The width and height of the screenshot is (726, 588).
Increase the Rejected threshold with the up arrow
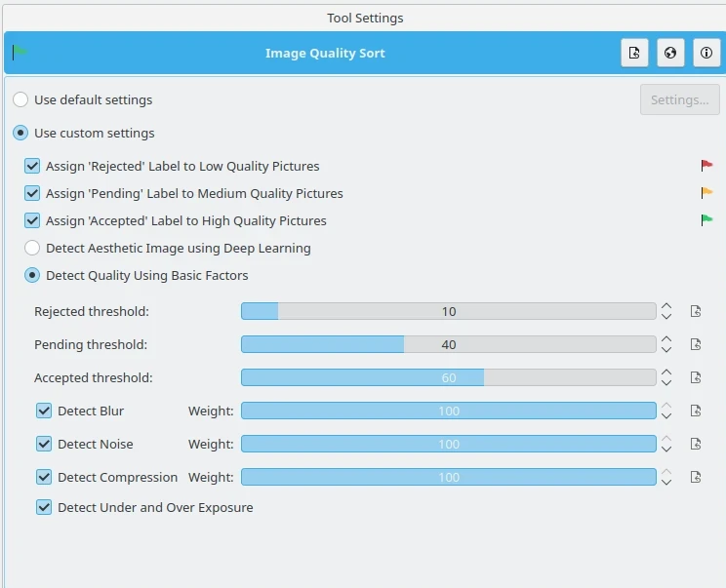666,306
